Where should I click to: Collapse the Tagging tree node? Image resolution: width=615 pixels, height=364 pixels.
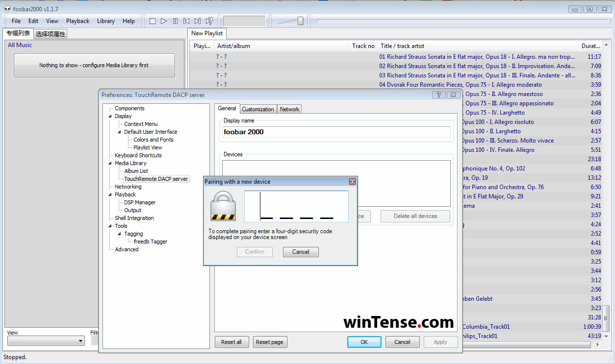tap(119, 234)
